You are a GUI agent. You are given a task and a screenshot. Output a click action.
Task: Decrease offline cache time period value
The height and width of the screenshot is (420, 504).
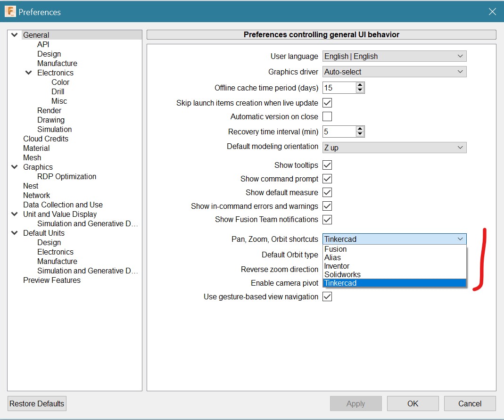point(360,91)
